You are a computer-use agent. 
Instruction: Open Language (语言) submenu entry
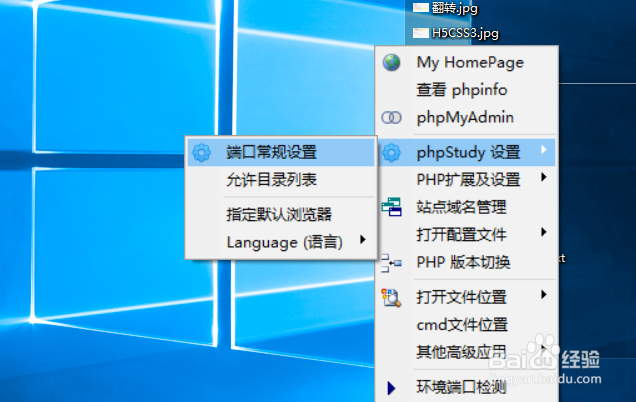(281, 242)
